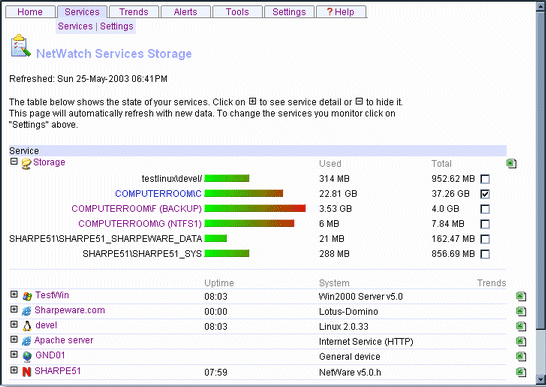This screenshot has height=387, width=546.
Task: Open the Trends tab
Action: click(x=134, y=12)
